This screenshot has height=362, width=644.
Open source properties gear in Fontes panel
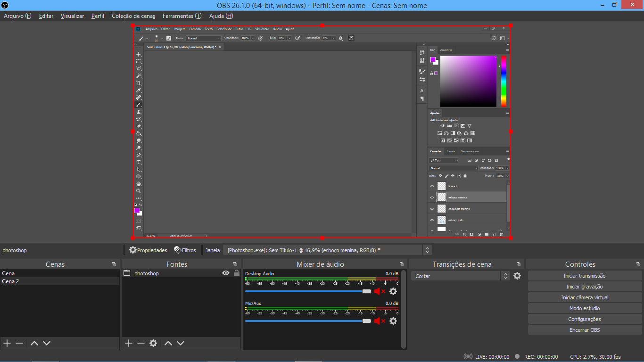153,343
